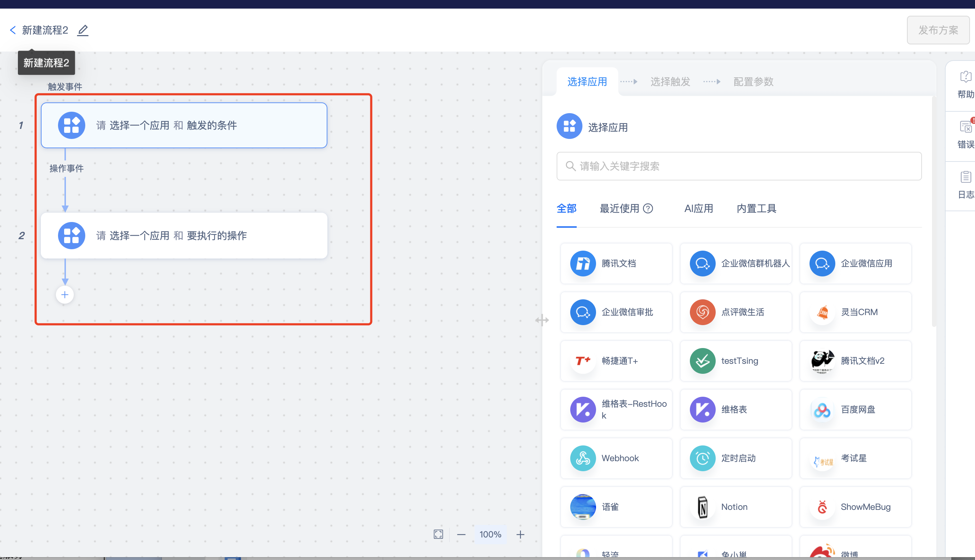This screenshot has width=975, height=560.
Task: Choose the Notion app
Action: [x=736, y=507]
